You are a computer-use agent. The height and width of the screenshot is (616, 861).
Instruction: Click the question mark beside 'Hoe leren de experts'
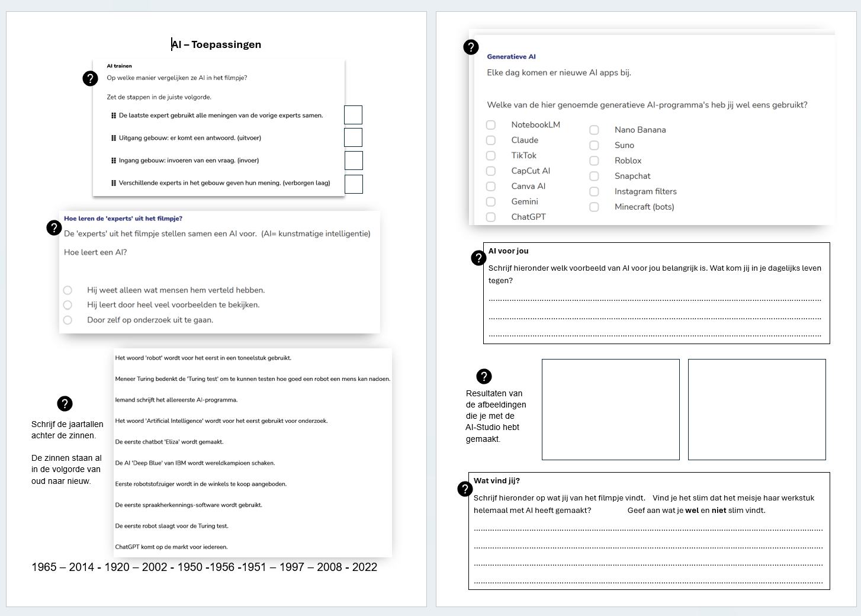(x=54, y=227)
